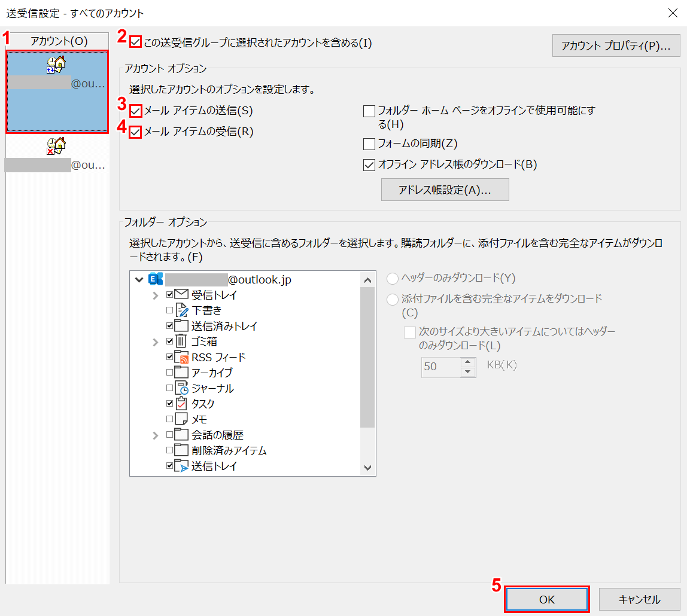Click the 受信トレイ envelope icon

[181, 295]
